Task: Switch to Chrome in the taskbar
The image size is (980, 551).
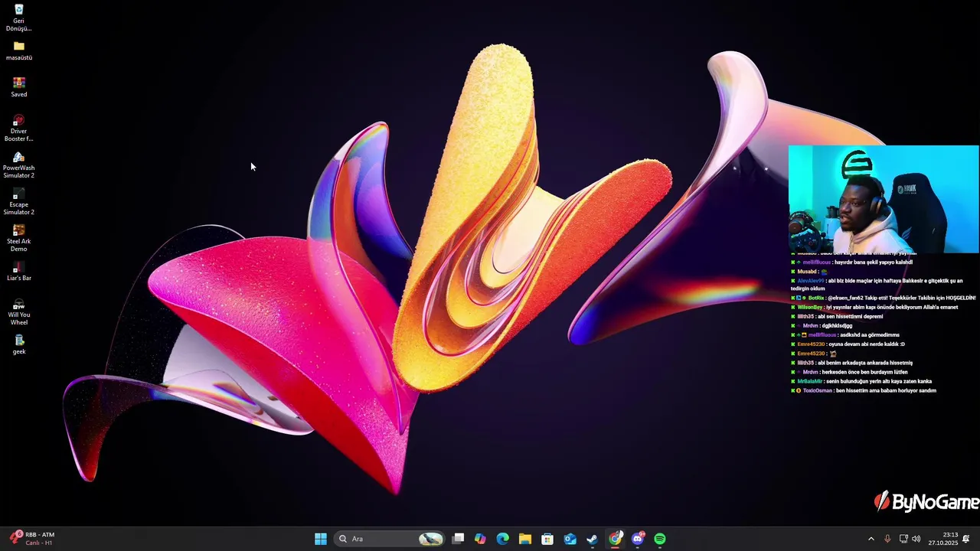Action: point(615,539)
